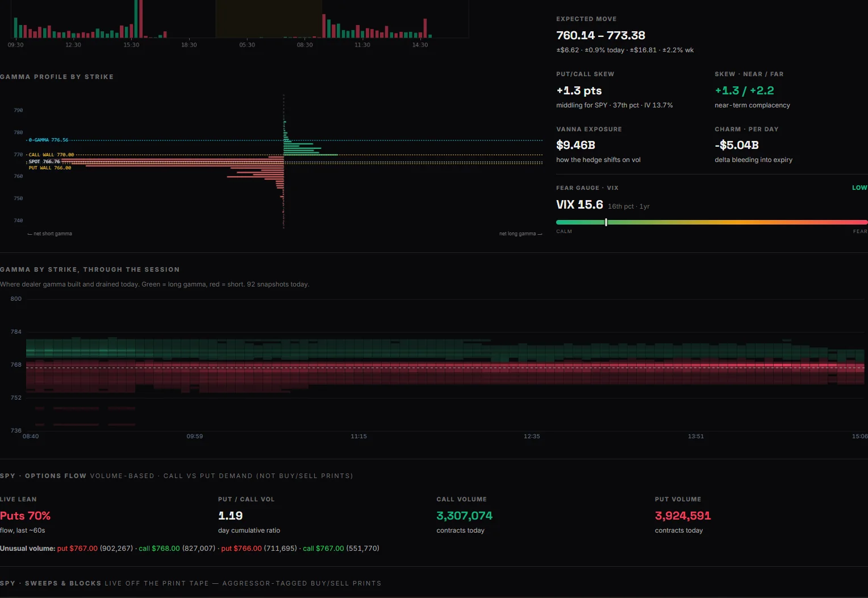Click the 12:35 time label on heatmap axis
This screenshot has width=868, height=598.
[x=532, y=437]
